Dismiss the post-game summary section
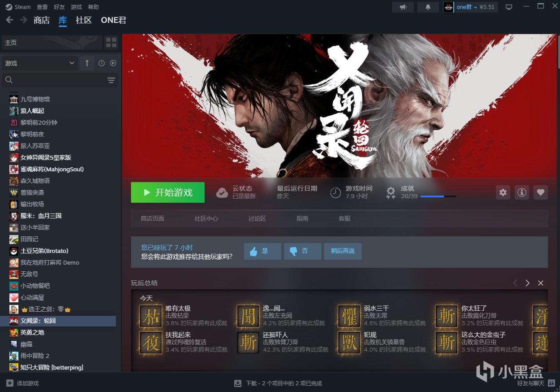Viewport: 560px width, 392px height. [541, 283]
